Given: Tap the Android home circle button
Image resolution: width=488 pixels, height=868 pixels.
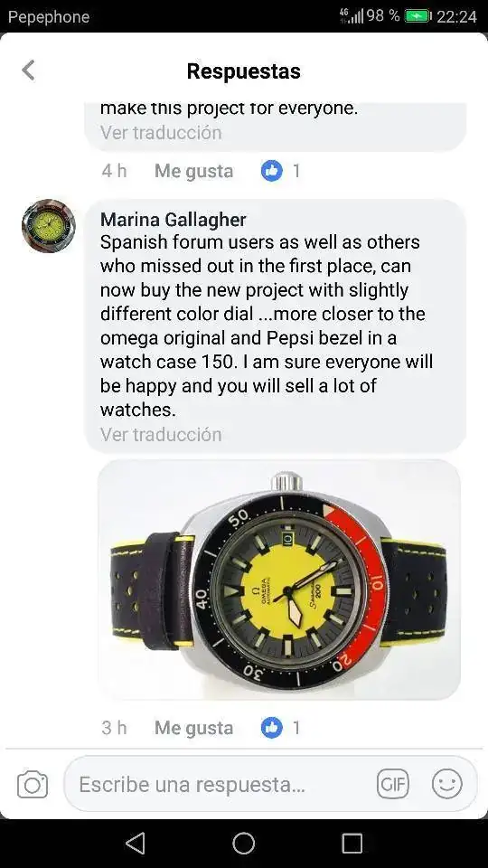Looking at the screenshot, I should [244, 844].
